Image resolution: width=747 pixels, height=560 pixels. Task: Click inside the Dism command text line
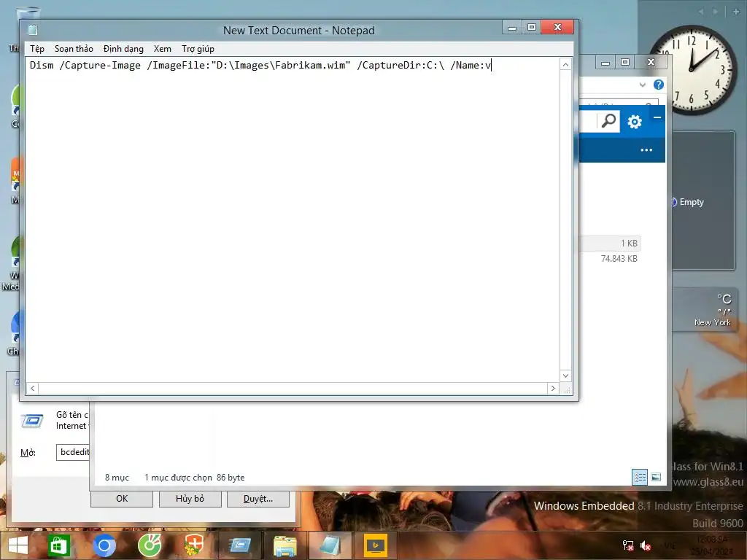click(x=260, y=65)
